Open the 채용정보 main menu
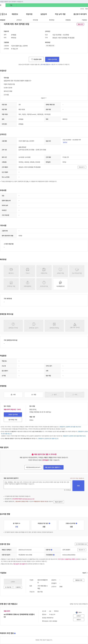Image resolution: width=88 pixels, height=644 pixels. [x=15, y=14]
